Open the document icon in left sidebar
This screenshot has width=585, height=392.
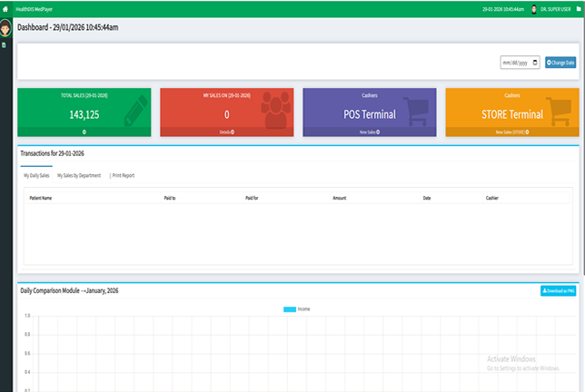[x=5, y=44]
